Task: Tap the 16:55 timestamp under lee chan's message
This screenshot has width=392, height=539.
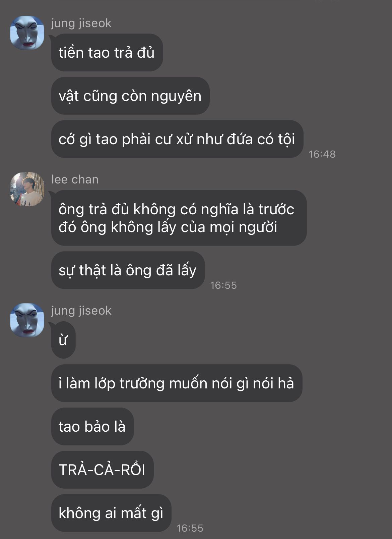Action: click(223, 285)
